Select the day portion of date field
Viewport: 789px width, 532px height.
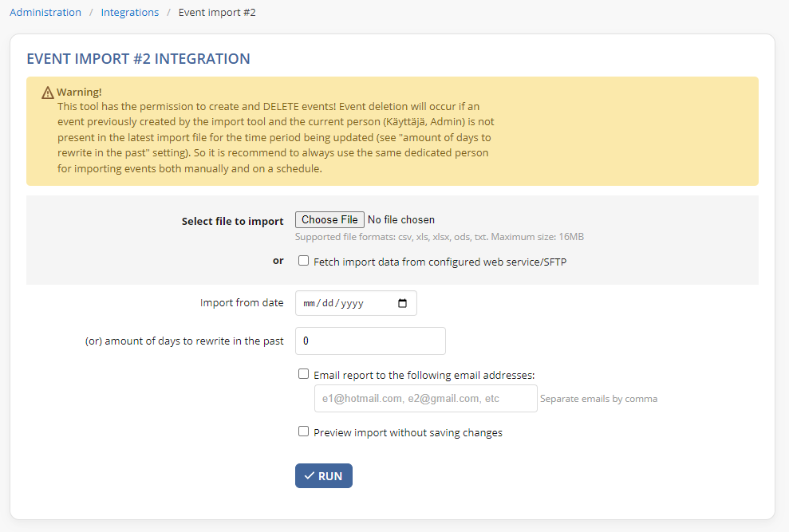pyautogui.click(x=328, y=303)
